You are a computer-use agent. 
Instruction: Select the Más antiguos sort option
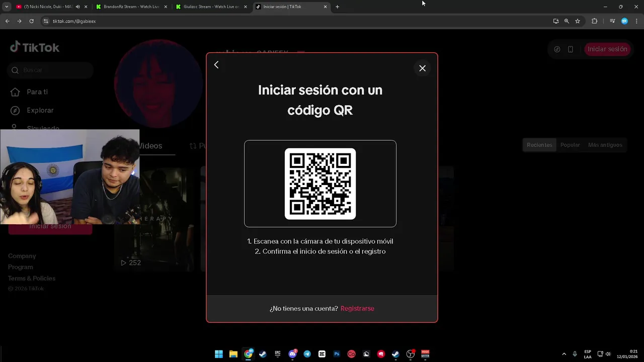pos(605,145)
